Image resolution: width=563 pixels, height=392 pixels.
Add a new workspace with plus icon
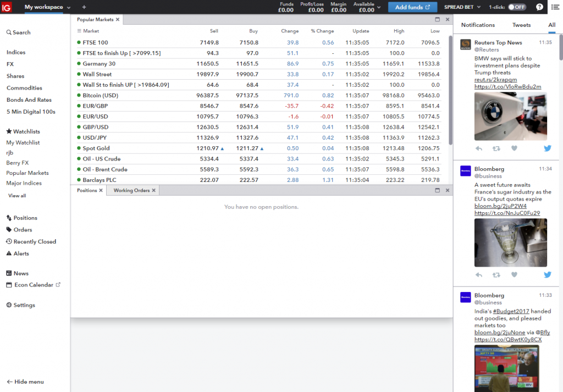click(x=84, y=7)
